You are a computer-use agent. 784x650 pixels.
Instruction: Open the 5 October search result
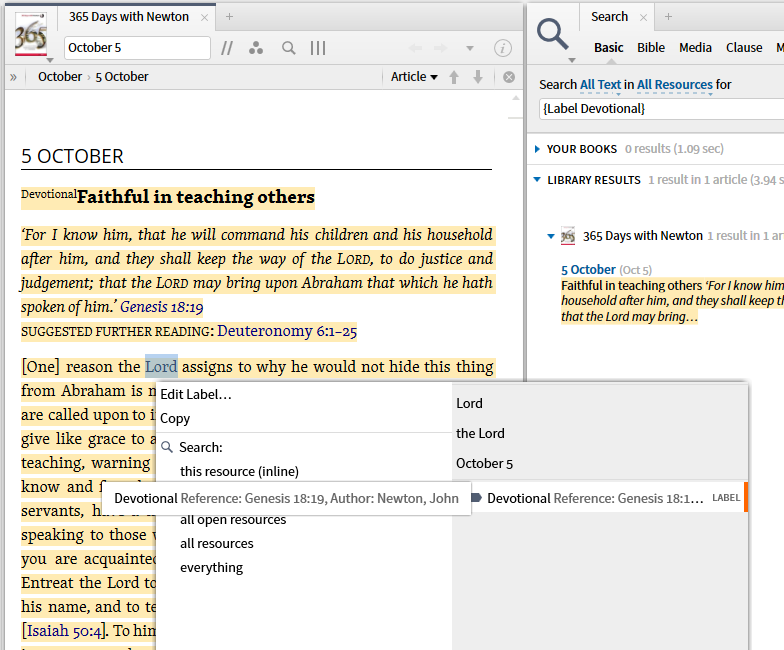588,270
